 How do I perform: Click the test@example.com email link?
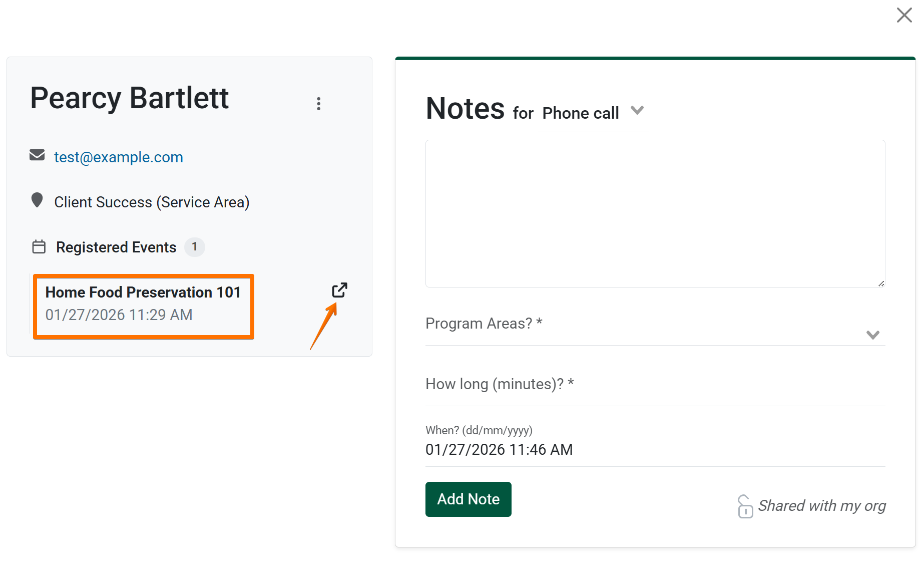tap(119, 157)
